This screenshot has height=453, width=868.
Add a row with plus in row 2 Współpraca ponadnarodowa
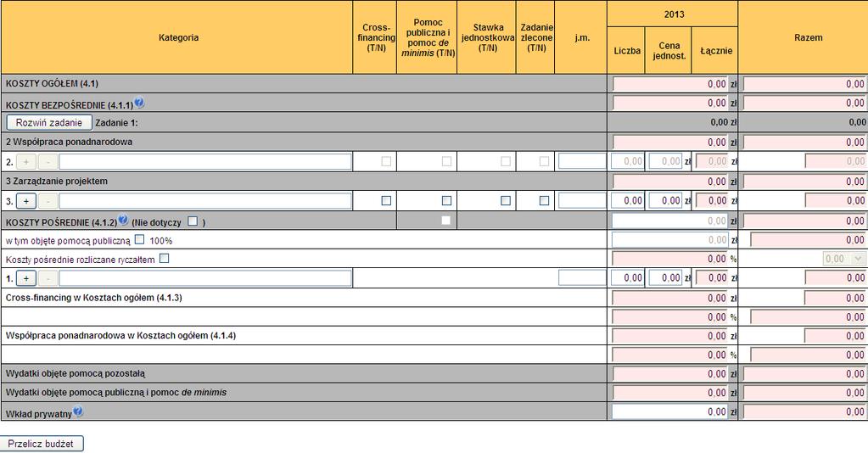(x=26, y=162)
